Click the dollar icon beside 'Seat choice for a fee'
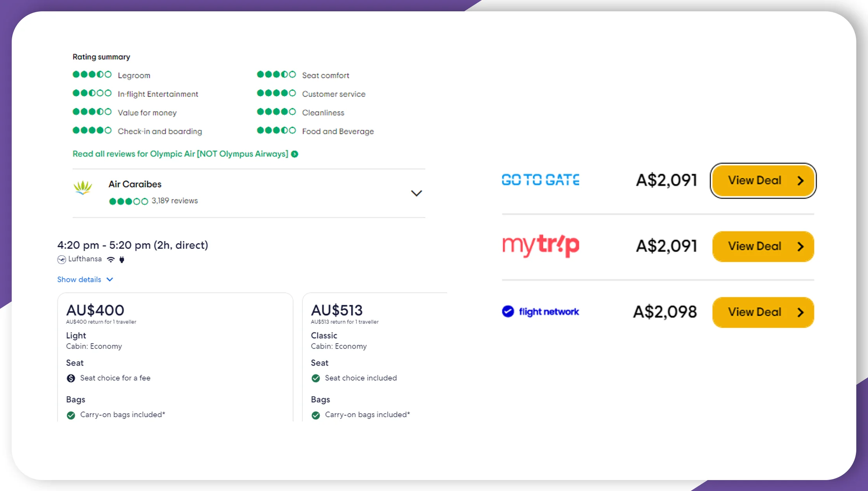This screenshot has height=491, width=868. [x=70, y=378]
